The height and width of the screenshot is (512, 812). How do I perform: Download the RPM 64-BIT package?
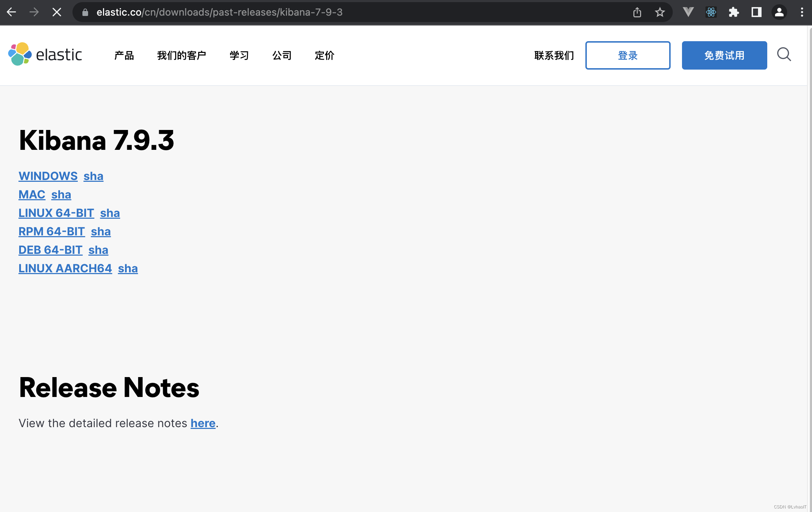point(52,232)
